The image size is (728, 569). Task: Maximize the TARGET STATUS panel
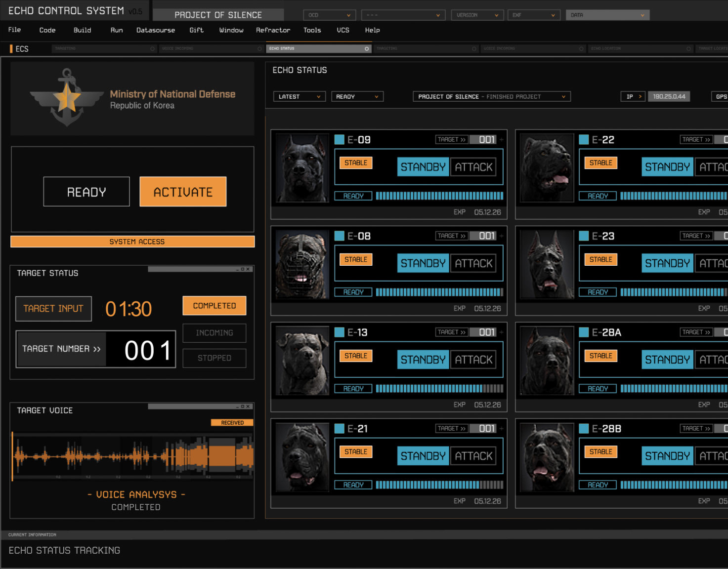243,269
